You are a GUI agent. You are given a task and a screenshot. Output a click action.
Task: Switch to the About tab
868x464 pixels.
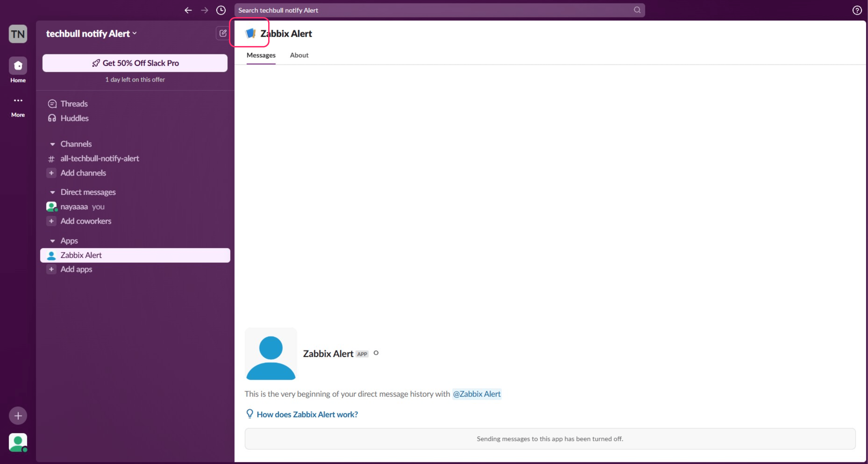[x=299, y=55]
